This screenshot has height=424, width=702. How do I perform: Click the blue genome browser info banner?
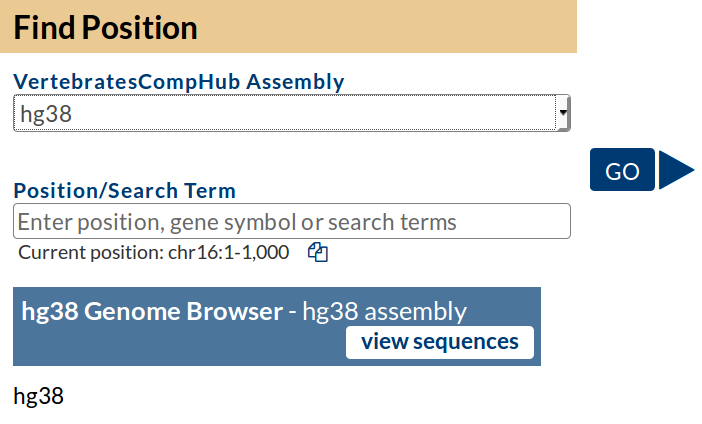click(x=180, y=344)
